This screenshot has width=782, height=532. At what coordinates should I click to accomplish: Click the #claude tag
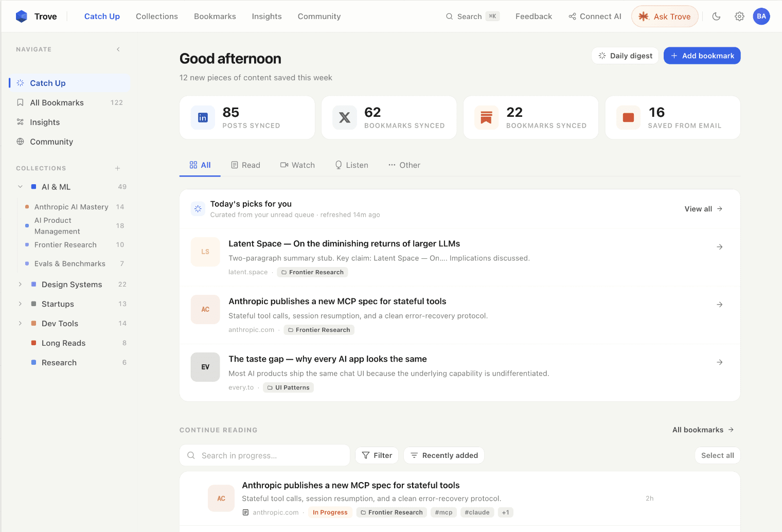tap(477, 512)
